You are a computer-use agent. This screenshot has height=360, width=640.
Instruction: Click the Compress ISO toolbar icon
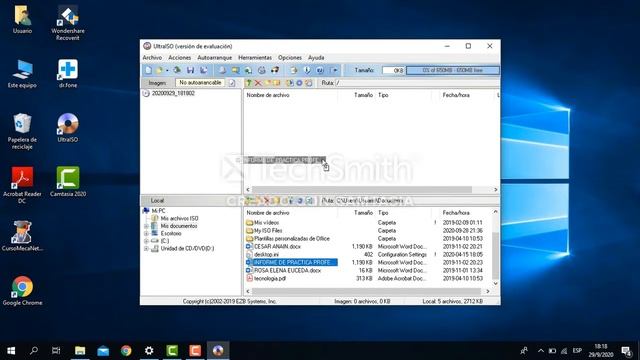point(236,70)
